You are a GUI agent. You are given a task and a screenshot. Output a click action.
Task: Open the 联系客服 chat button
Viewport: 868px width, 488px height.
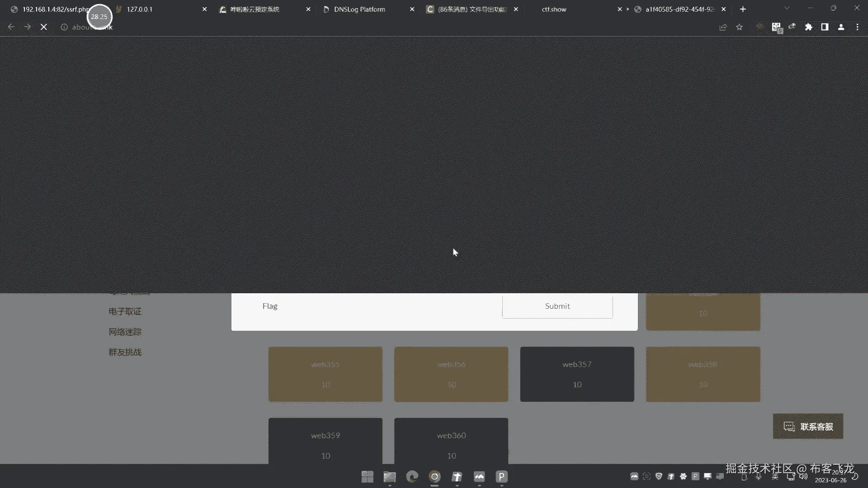[x=808, y=427]
